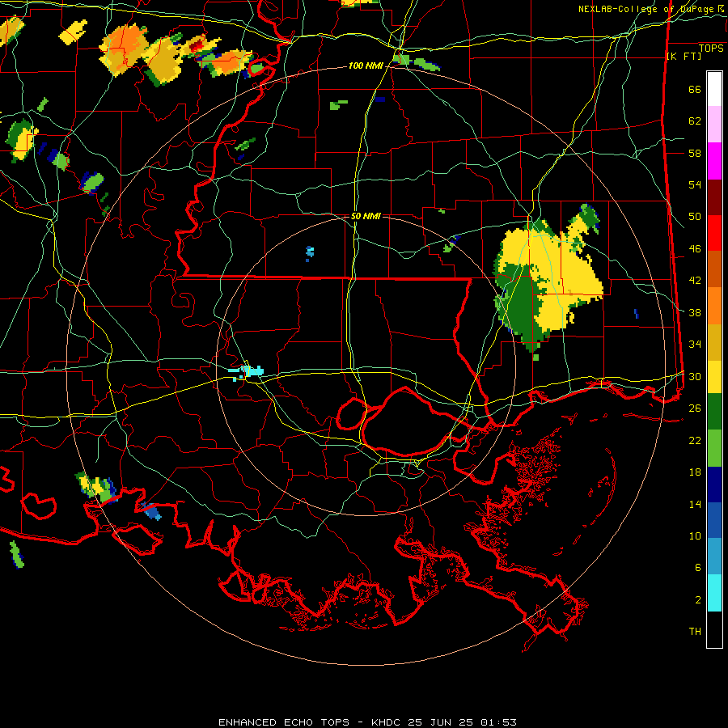Click the [K FT] units label
This screenshot has width=728, height=728.
[x=684, y=57]
